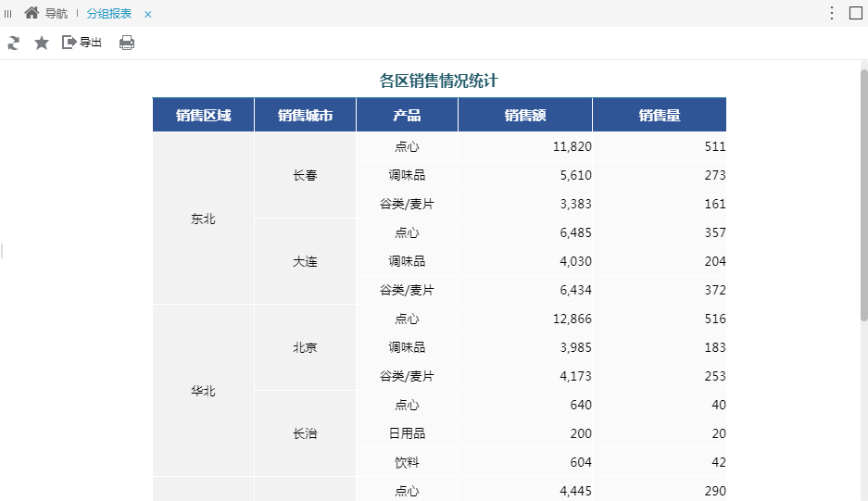Viewport: 868px width, 501px height.
Task: Click the sales value 11,820
Action: (x=572, y=146)
